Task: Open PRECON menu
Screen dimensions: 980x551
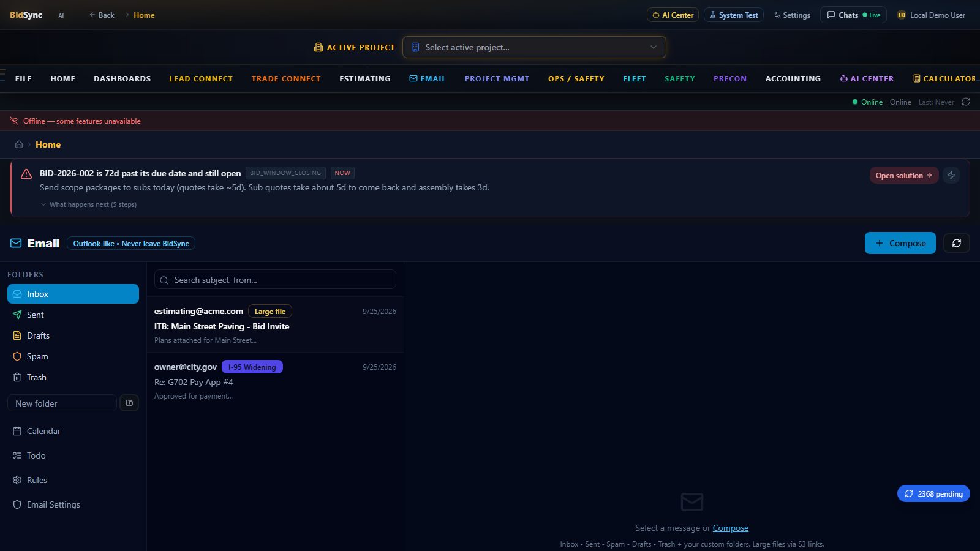Action: (x=730, y=78)
